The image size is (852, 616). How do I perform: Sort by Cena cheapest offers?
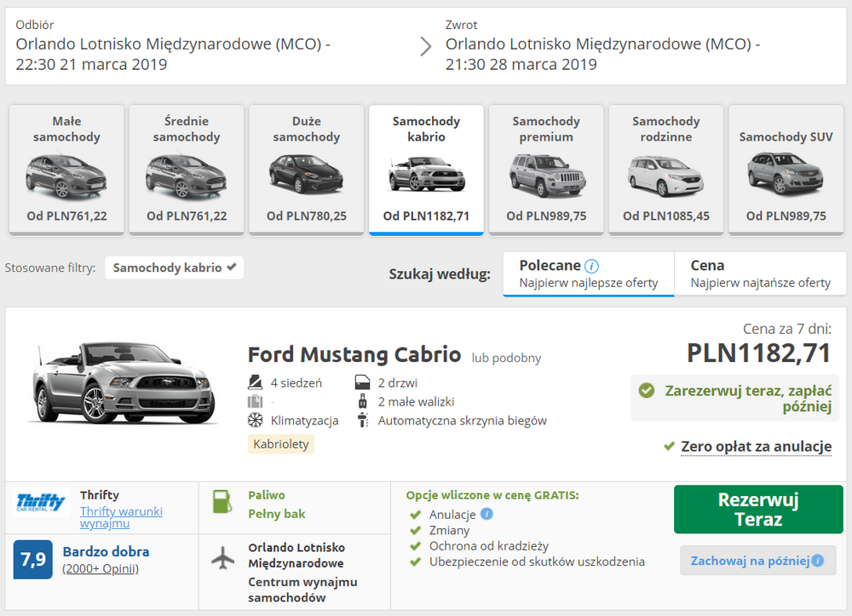pyautogui.click(x=760, y=273)
